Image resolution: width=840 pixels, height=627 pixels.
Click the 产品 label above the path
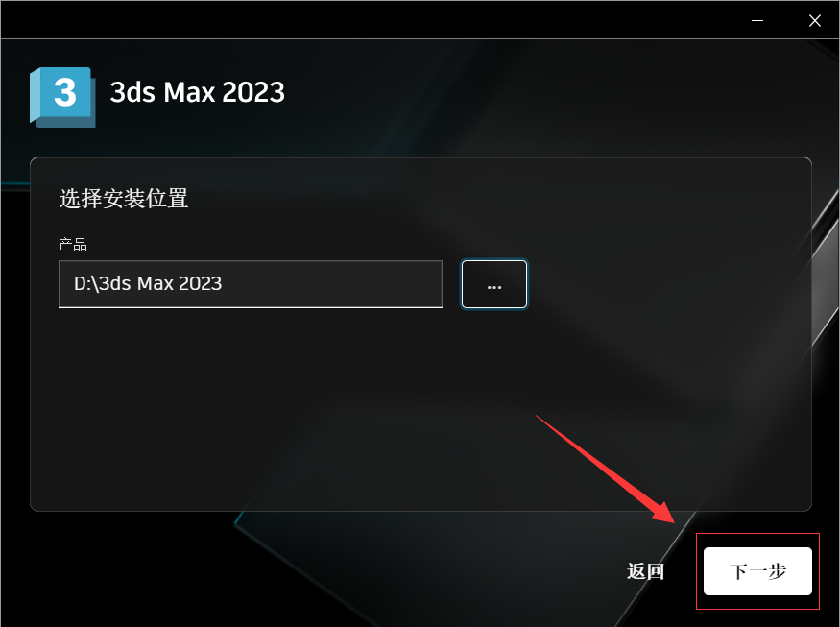click(x=73, y=245)
